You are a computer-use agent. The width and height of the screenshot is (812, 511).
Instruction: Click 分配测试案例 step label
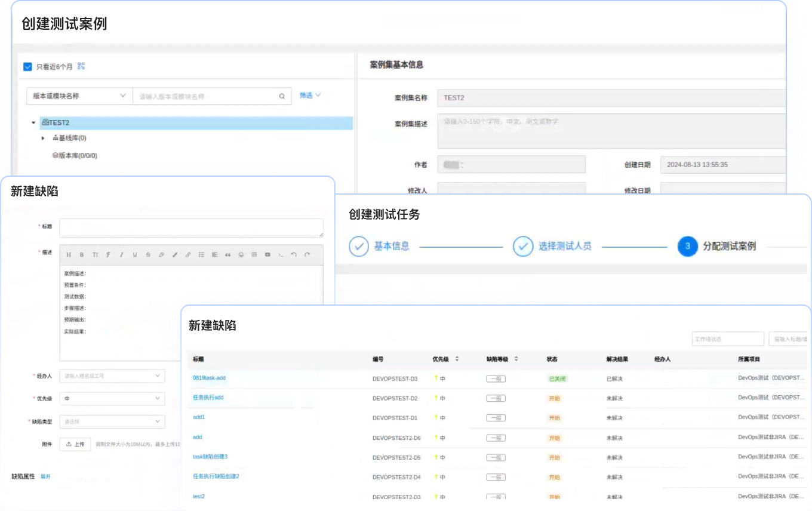(x=729, y=246)
